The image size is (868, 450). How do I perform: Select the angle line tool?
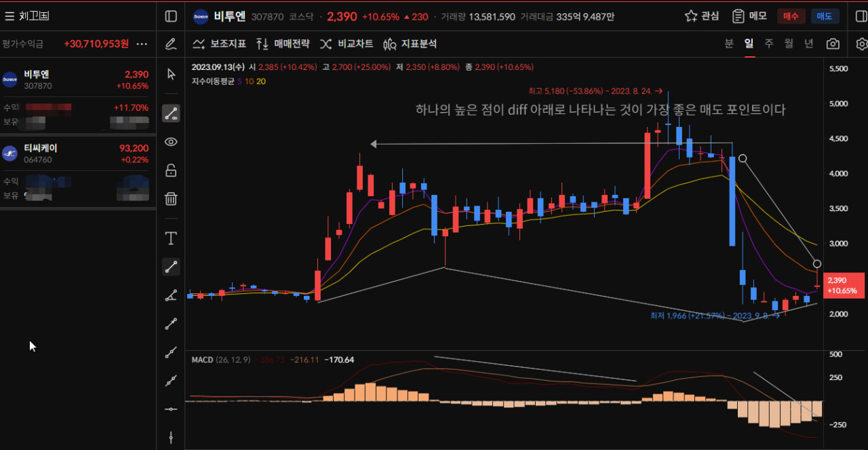[171, 295]
